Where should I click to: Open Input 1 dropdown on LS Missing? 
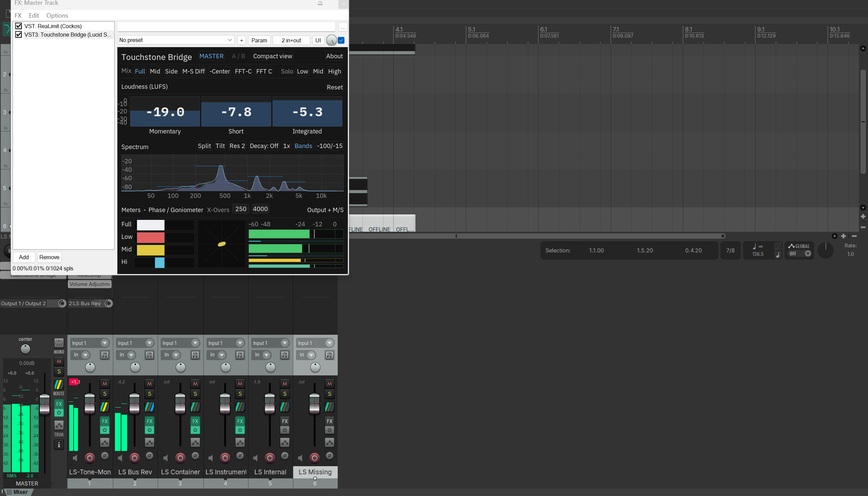click(315, 343)
